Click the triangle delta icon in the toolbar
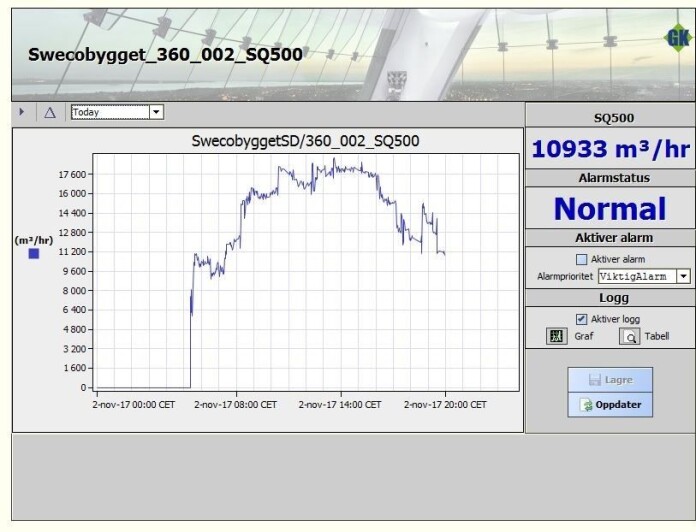This screenshot has height=532, width=696. (x=50, y=113)
